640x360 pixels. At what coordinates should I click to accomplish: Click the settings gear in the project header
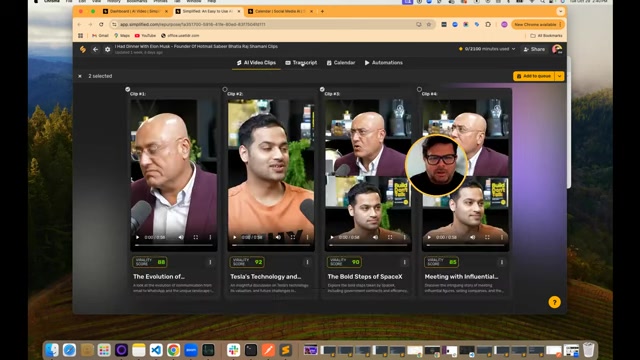pyautogui.click(x=107, y=49)
